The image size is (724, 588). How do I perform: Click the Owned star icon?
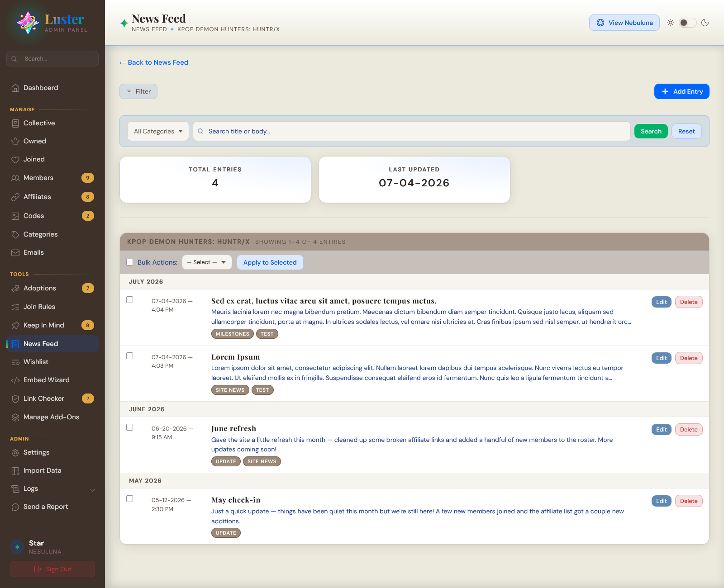pyautogui.click(x=15, y=142)
